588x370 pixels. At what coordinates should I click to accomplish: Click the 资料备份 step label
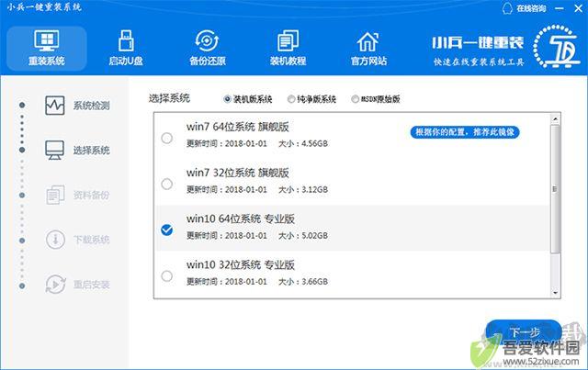pos(91,195)
